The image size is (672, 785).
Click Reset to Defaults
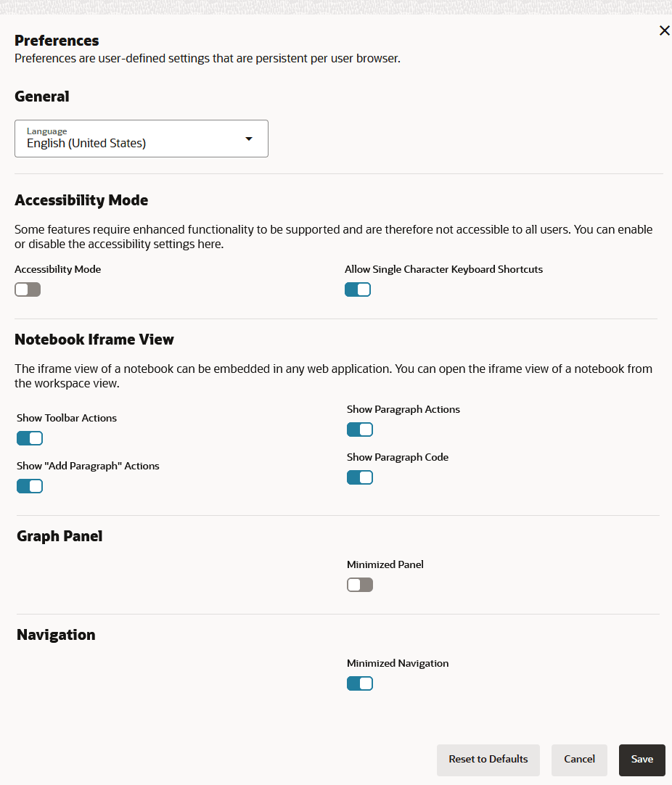(x=488, y=760)
